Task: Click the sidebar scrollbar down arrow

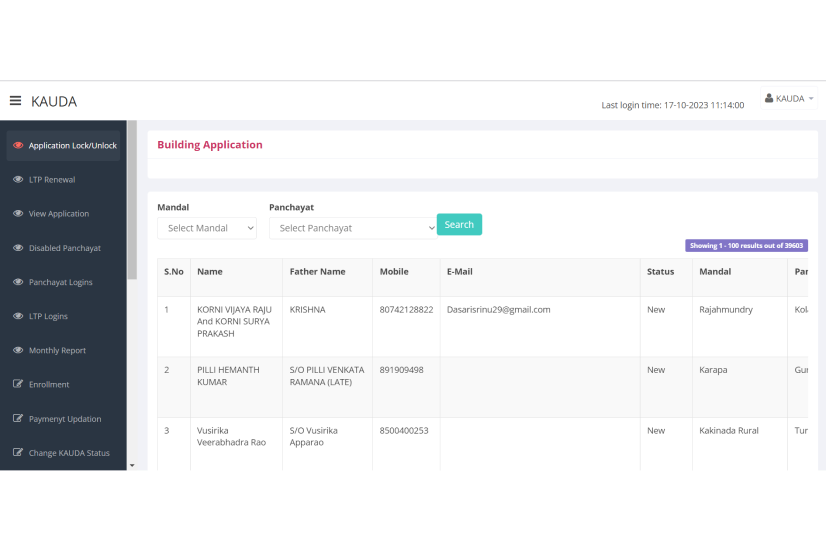Action: tap(132, 465)
